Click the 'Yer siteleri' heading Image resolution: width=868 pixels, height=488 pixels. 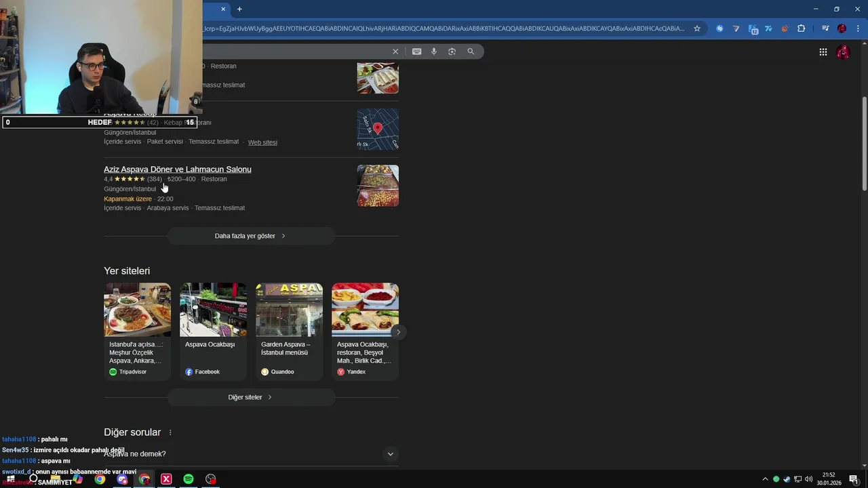coord(127,271)
